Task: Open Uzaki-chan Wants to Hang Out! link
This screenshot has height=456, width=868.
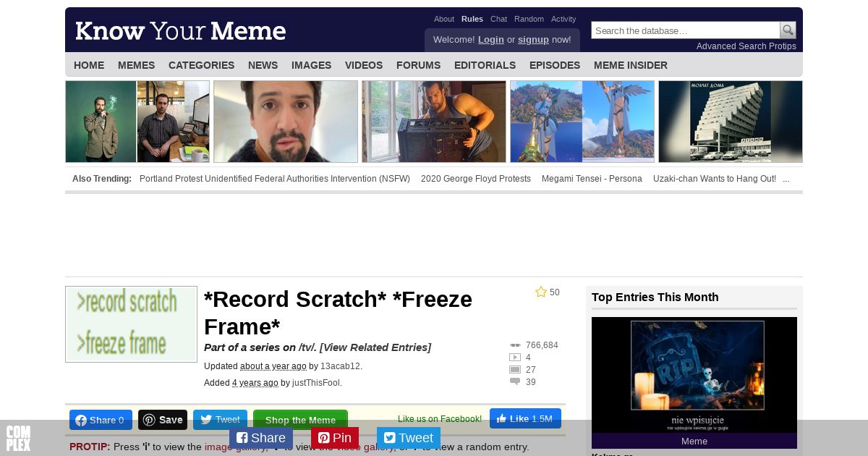Action: coord(715,179)
